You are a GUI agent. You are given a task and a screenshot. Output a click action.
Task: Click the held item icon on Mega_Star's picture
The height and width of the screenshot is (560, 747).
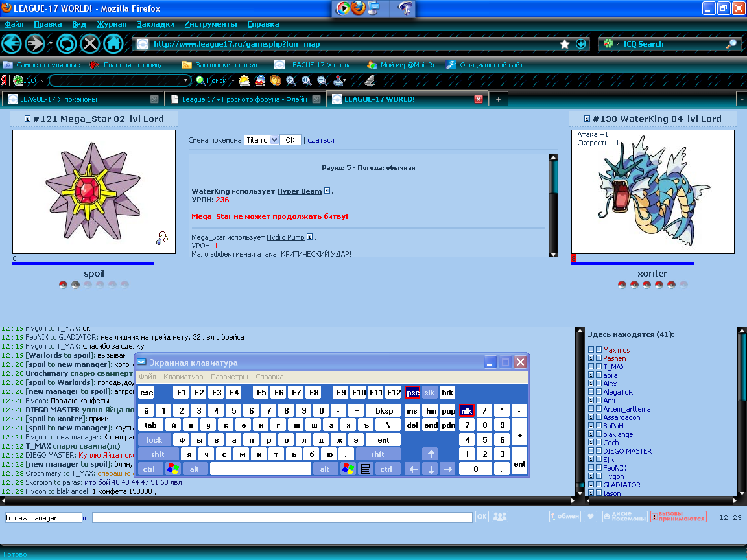(x=162, y=238)
